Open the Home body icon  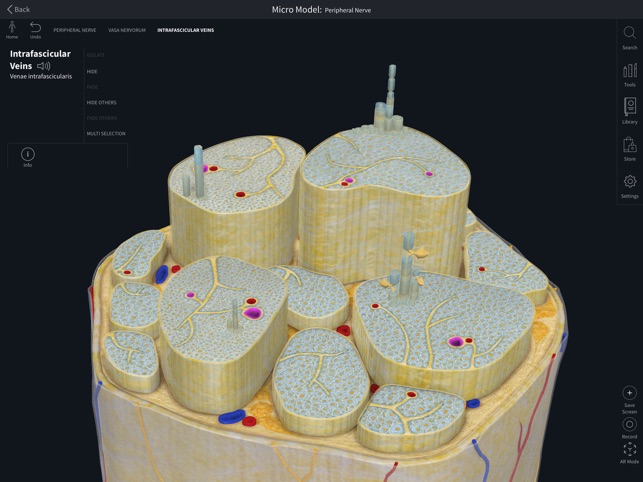[x=12, y=27]
